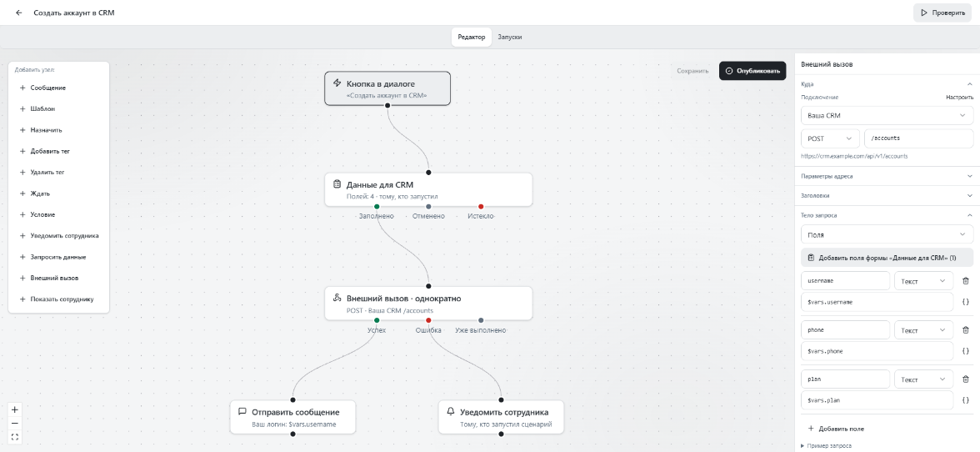This screenshot has width=980, height=452.
Task: Click into the /accounts path field
Action: 918,138
